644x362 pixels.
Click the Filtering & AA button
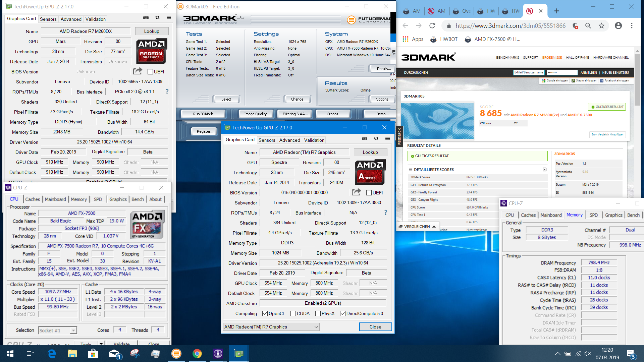(295, 114)
